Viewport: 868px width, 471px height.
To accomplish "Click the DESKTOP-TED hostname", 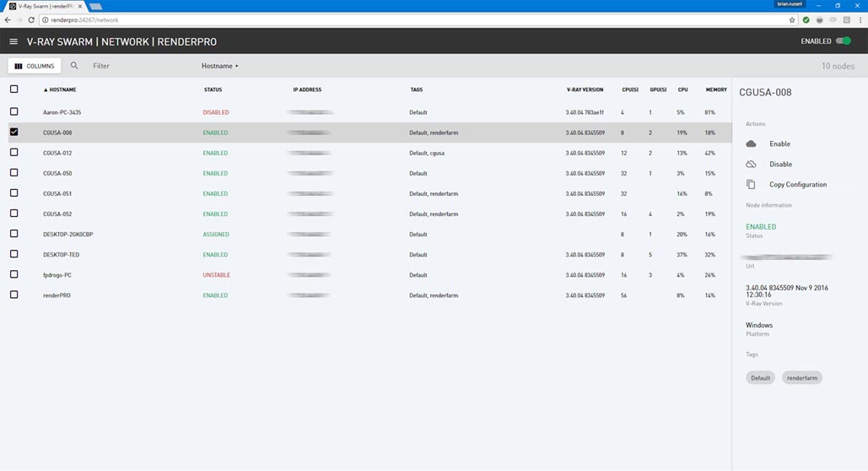I will (x=62, y=255).
